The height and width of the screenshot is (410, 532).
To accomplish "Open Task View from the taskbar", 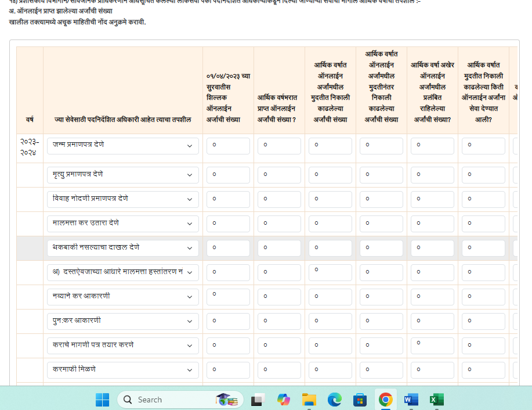I will click(x=258, y=400).
